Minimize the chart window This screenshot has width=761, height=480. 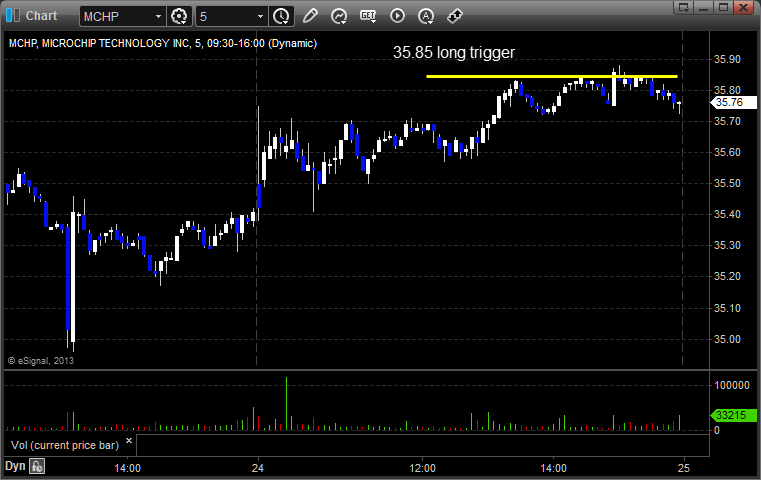pos(704,7)
